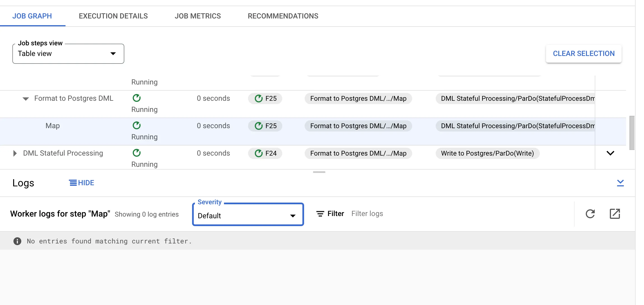Open logs in external Logs Explorer icon
644x305 pixels.
tap(615, 214)
